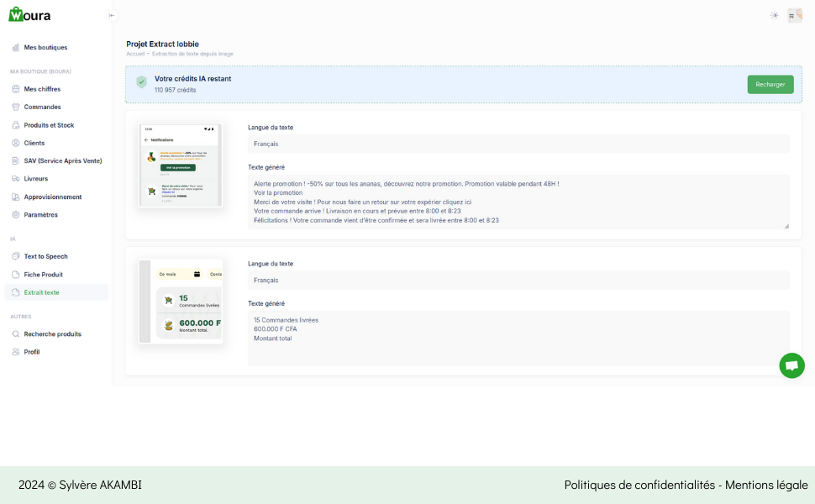Click the Commandes basket icon

click(16, 107)
